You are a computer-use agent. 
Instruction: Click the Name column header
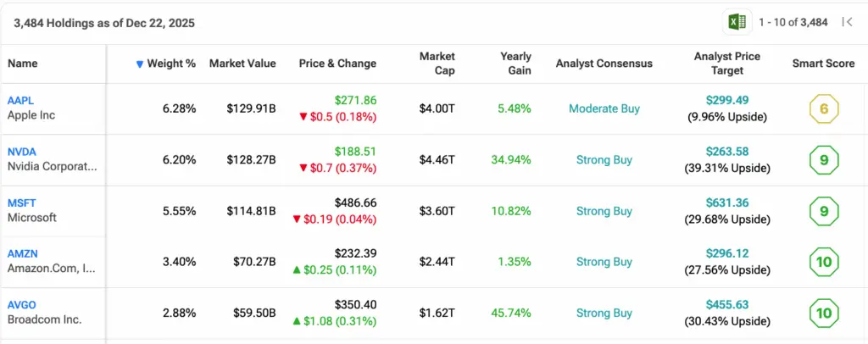click(23, 64)
